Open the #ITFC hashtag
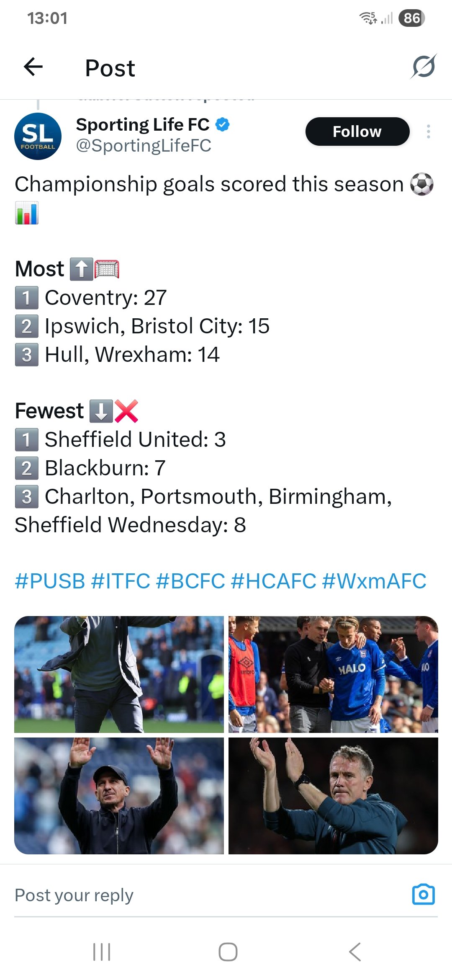452x980 pixels. [x=121, y=581]
